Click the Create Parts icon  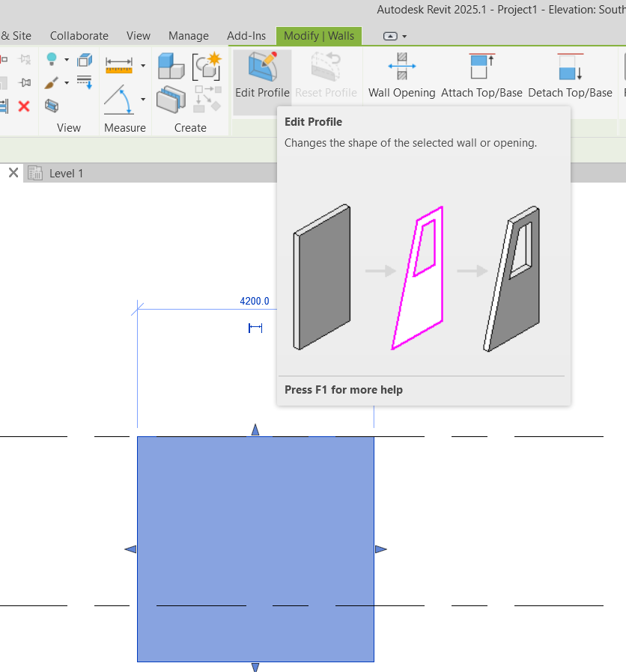[x=171, y=99]
